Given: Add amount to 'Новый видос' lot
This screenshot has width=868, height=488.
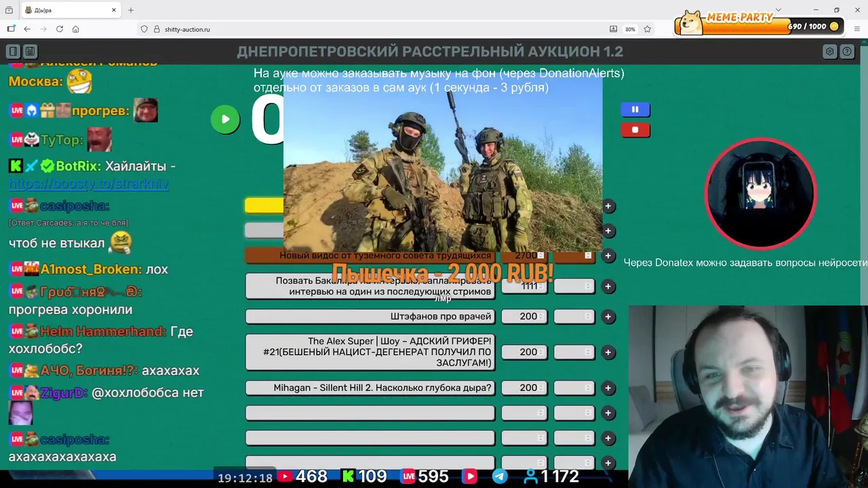Looking at the screenshot, I should tap(608, 256).
